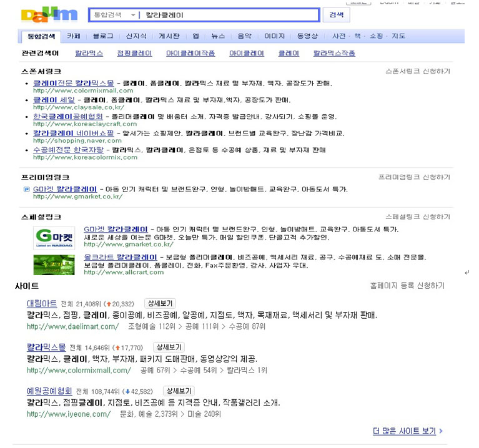The height and width of the screenshot is (448, 479).
Task: Click related search term 클레이
Action: 289,54
